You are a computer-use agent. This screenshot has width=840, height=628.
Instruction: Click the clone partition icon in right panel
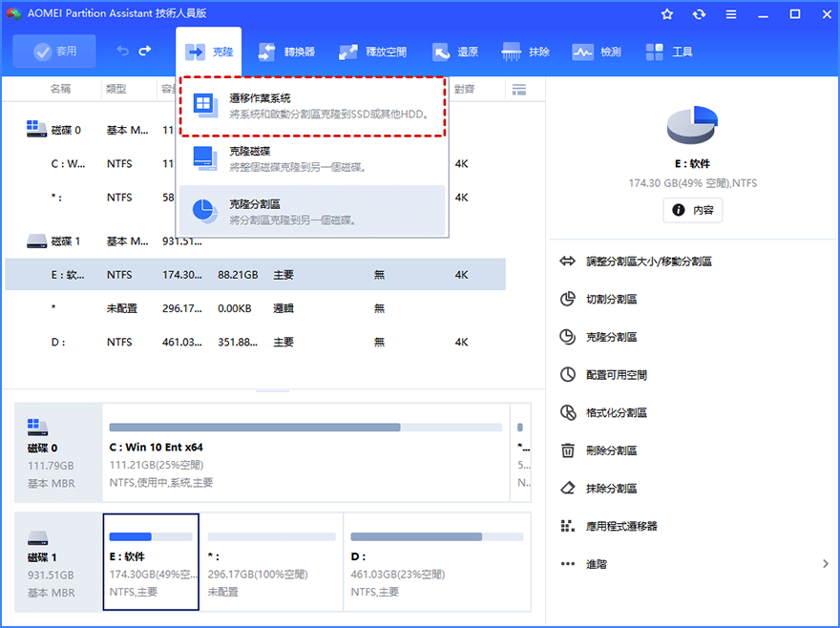pos(567,337)
